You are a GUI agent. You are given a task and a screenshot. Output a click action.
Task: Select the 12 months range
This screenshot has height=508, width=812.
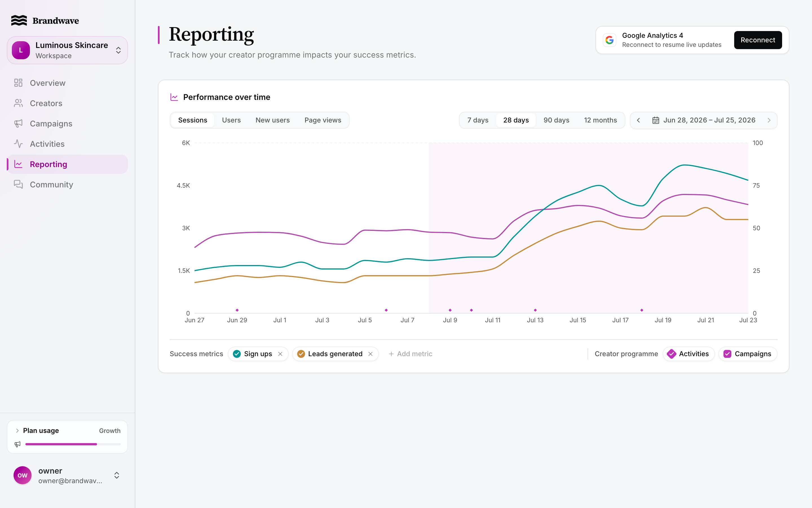coord(600,120)
